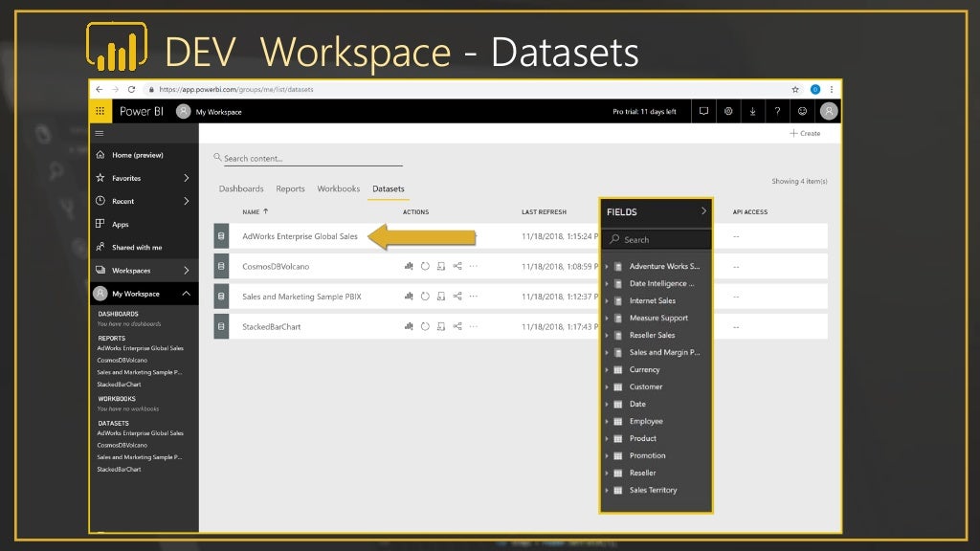This screenshot has width=980, height=551.
Task: Open AdWorks Enterprise Global Sales dataset
Action: [x=300, y=236]
